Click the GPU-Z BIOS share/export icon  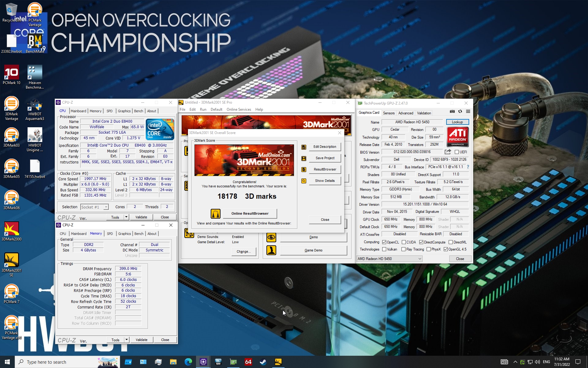tap(448, 152)
